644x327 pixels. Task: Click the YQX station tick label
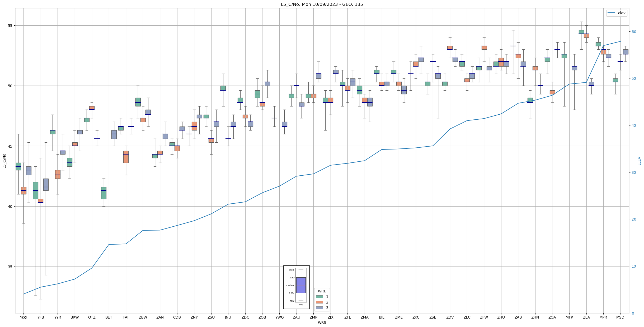23,317
